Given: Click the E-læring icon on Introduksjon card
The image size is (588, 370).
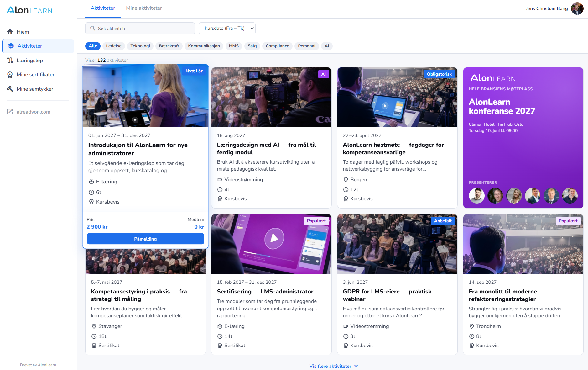Looking at the screenshot, I should pos(91,182).
